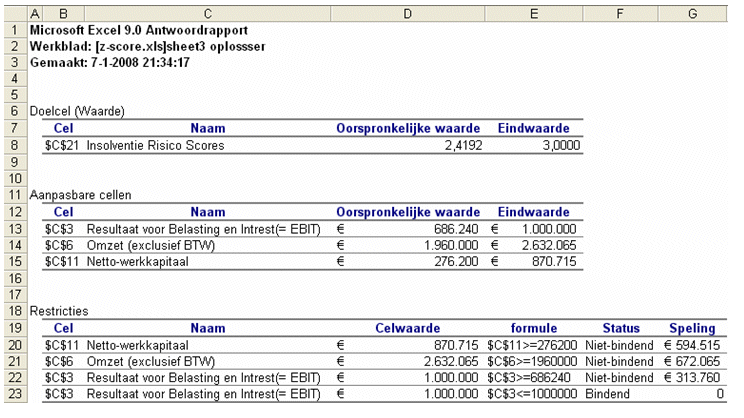Click formula $C$3<=1000000
The height and width of the screenshot is (418, 744).
[532, 394]
